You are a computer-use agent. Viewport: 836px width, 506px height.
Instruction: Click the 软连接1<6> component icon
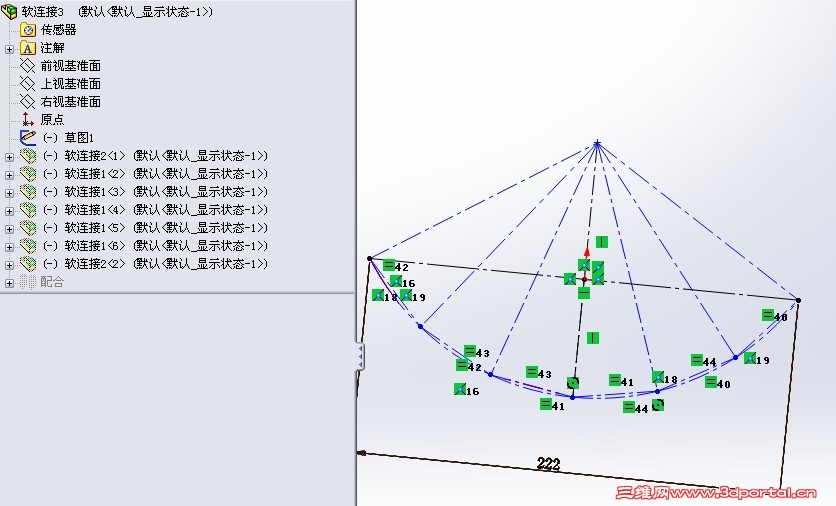28,245
